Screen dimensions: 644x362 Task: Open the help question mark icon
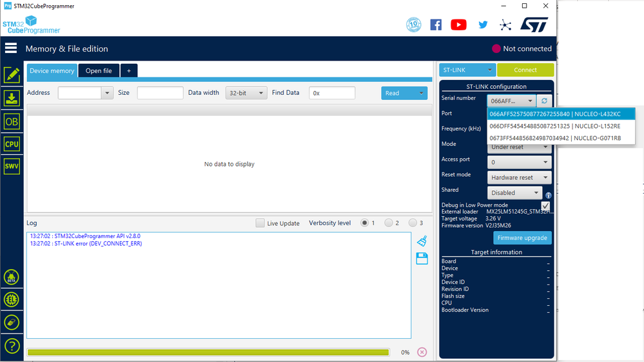click(x=12, y=346)
